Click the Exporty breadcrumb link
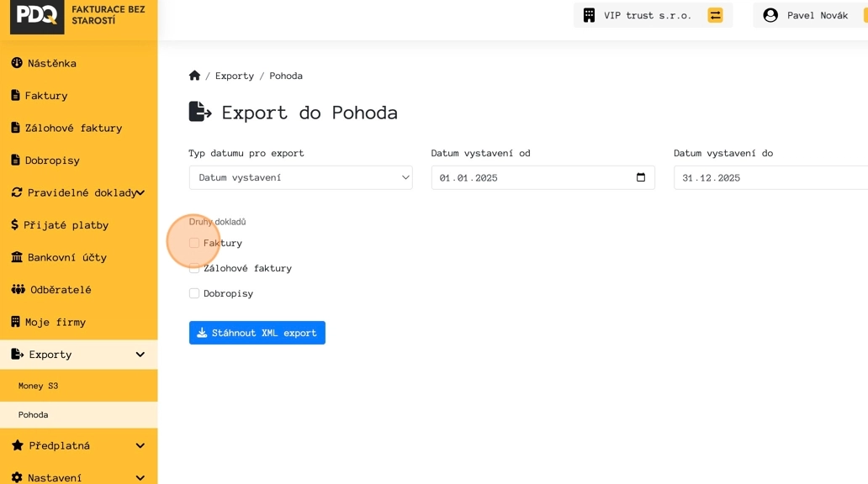 coord(235,76)
